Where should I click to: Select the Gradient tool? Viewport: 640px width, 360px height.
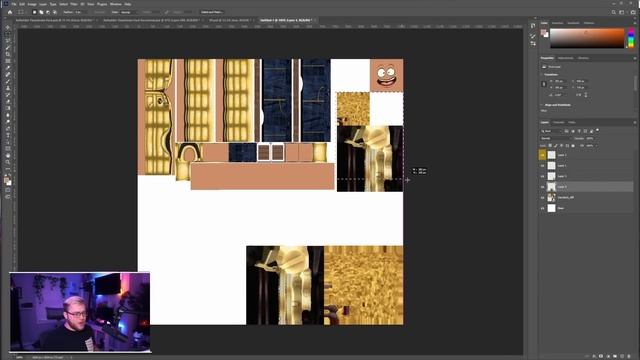pyautogui.click(x=8, y=108)
